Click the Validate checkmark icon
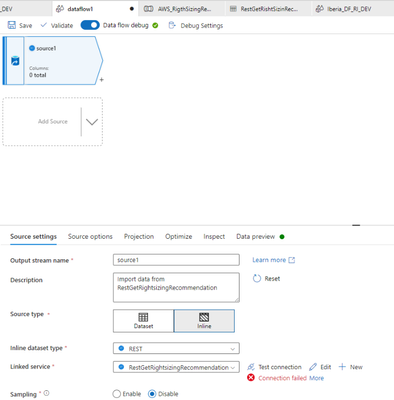 [x=44, y=25]
